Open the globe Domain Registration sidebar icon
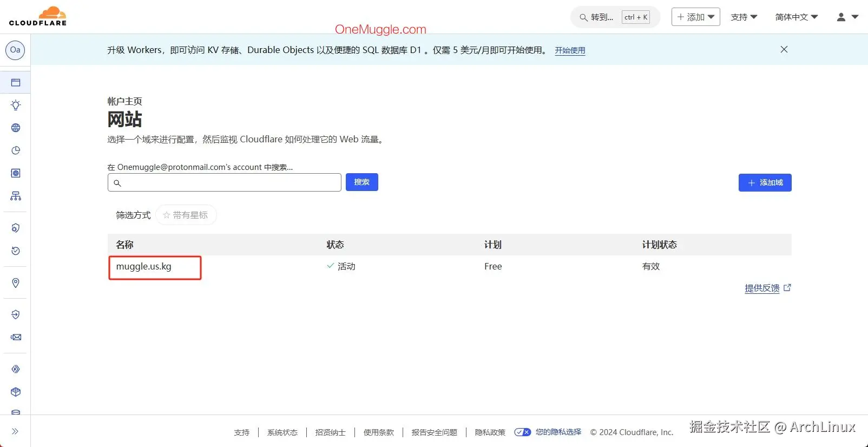Viewport: 868px width, 447px height. click(x=16, y=128)
